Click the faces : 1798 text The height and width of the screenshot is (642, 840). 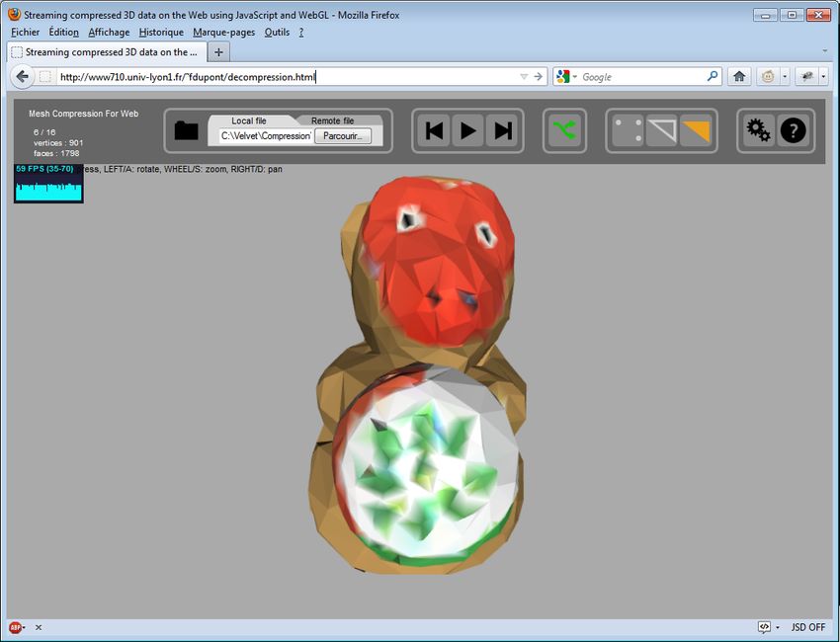coord(56,153)
